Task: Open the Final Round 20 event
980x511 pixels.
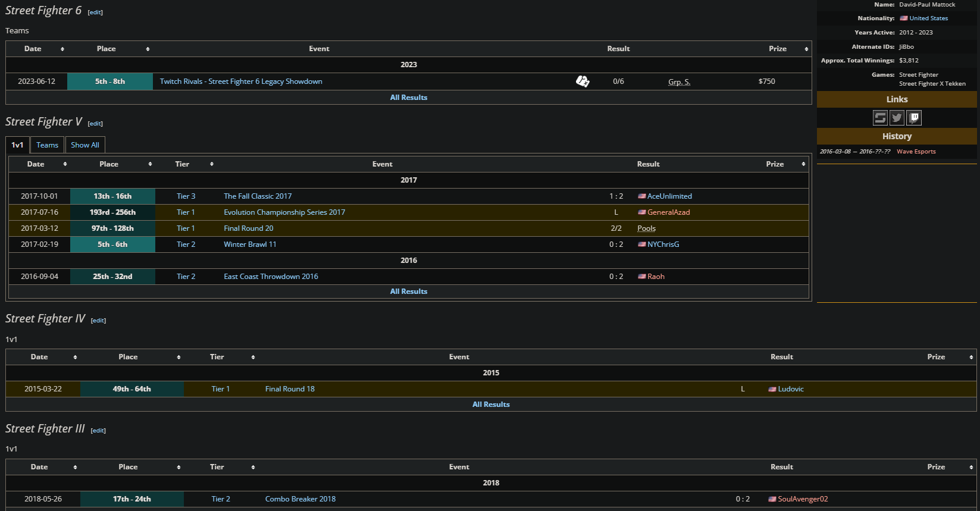Action: [249, 228]
